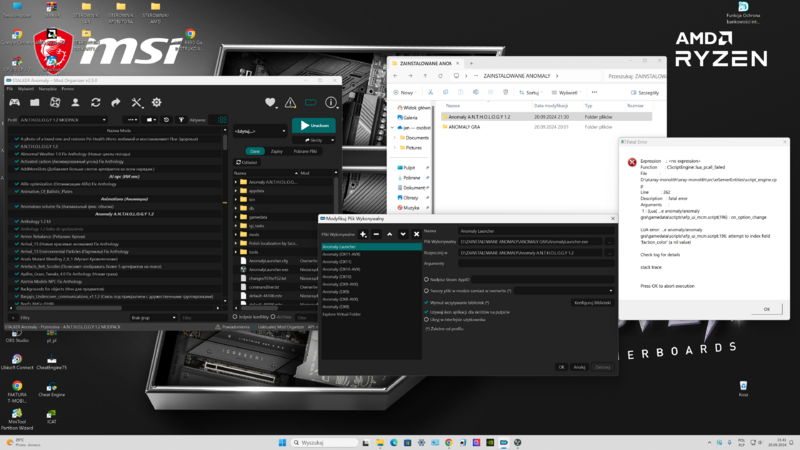Open the tools wrench icon
This screenshot has height=450, width=800.
[x=136, y=102]
